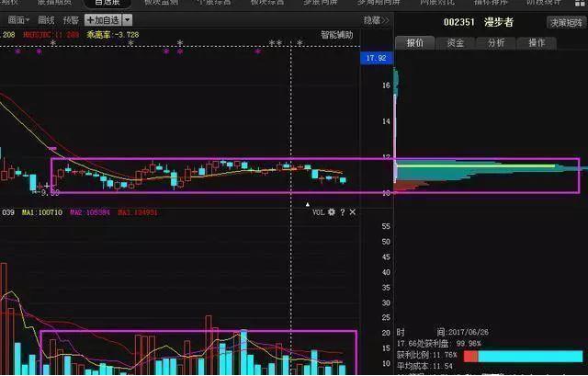This screenshot has width=588, height=376.
Task: Click the first purple star marker on chart
Action: tap(19, 51)
